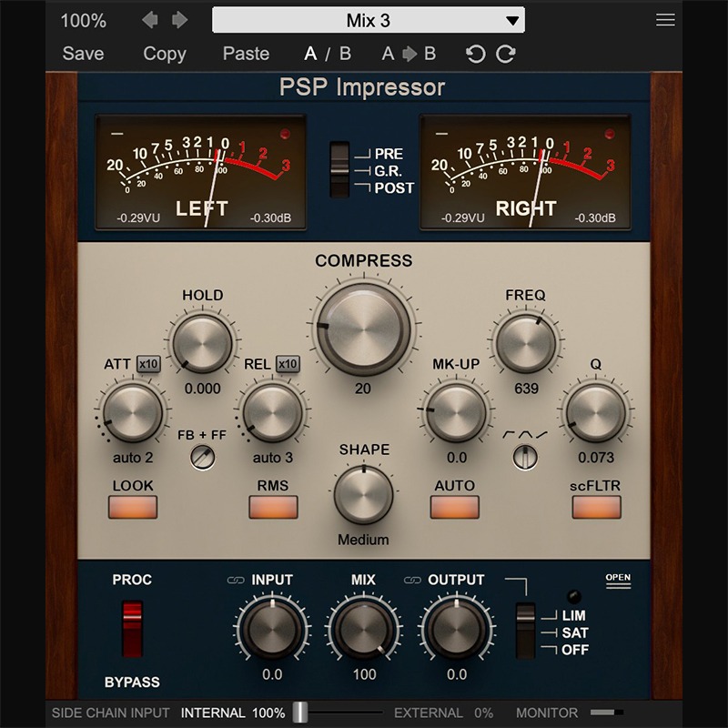Click the COMPRESS knob
The height and width of the screenshot is (728, 728).
363,329
